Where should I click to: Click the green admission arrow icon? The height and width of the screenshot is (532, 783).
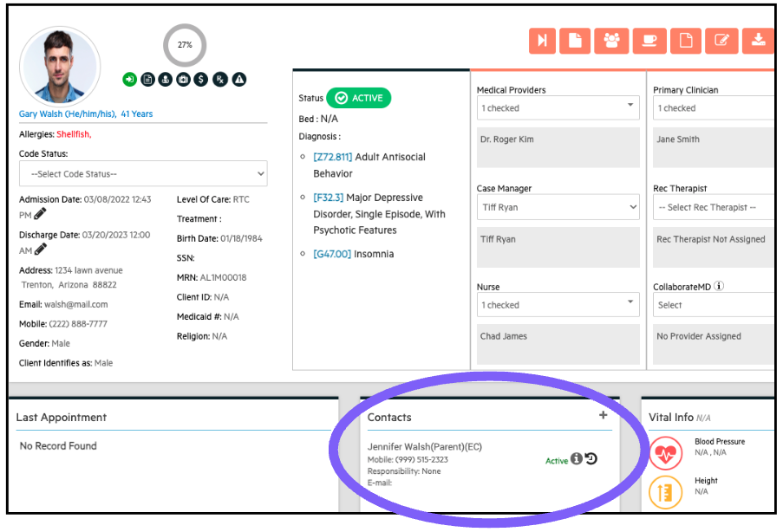[x=129, y=80]
